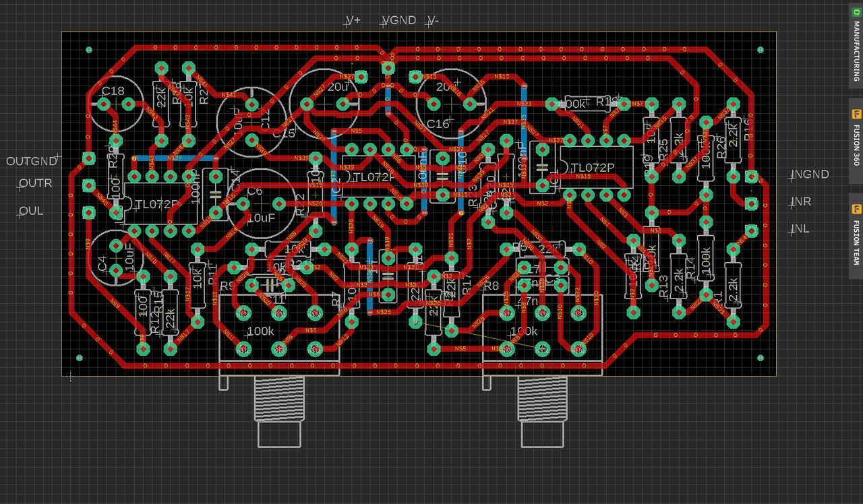Select the VGND label above the board
Viewport: 863px width, 504px height.
[x=400, y=20]
